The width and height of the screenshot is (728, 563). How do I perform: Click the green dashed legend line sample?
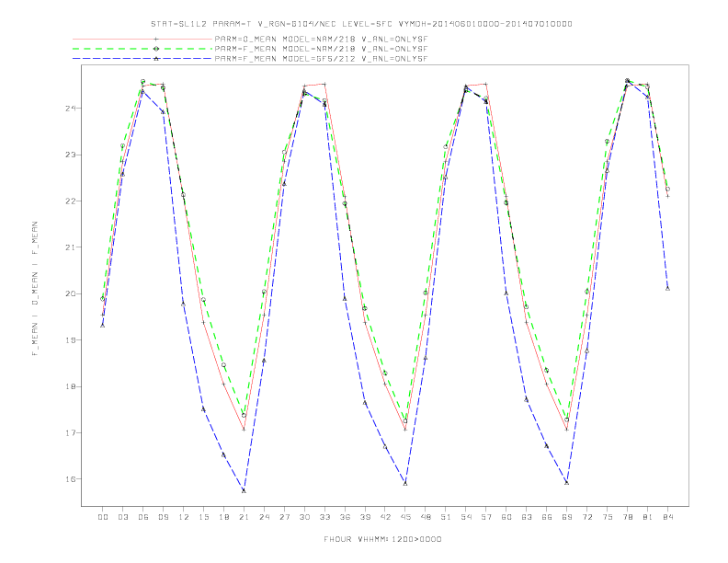[x=142, y=49]
